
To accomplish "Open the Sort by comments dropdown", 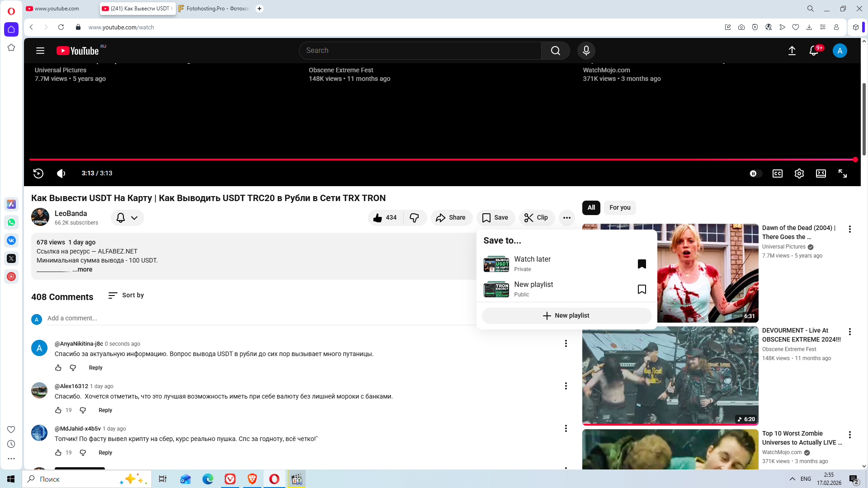I will [x=126, y=295].
